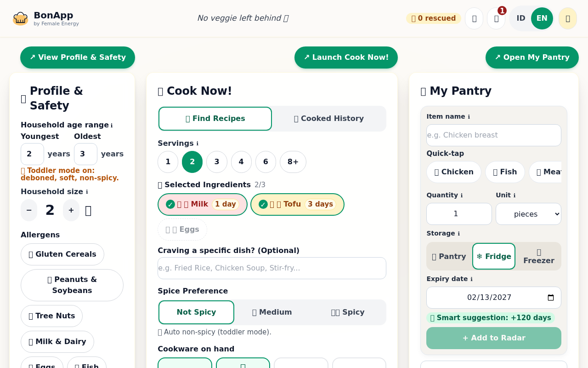Image resolution: width=588 pixels, height=368 pixels.
Task: Click the Craving a specific dish field
Action: (272, 268)
